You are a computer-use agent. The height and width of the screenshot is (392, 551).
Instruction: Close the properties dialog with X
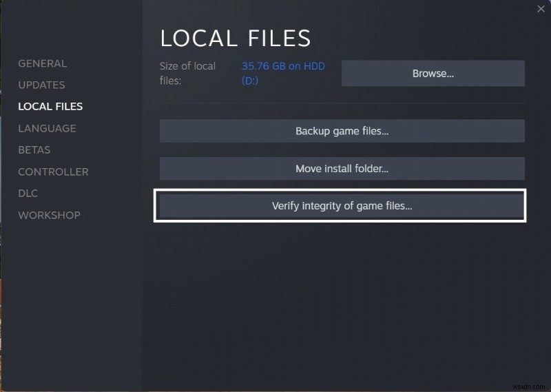[x=541, y=9]
